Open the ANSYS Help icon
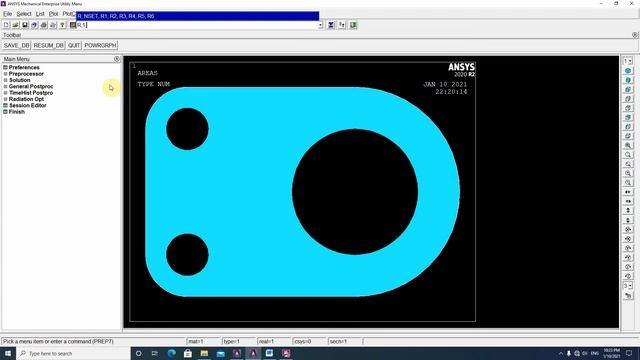 pyautogui.click(x=62, y=25)
